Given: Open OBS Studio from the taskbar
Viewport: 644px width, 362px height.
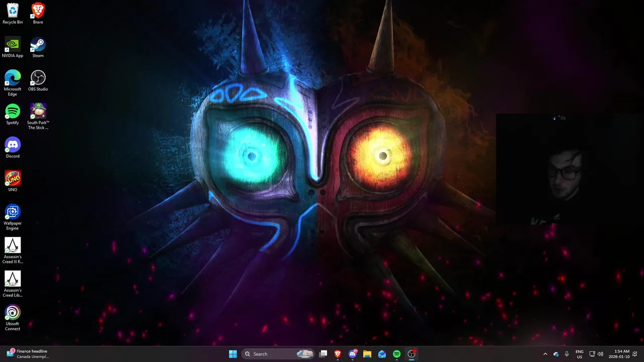Looking at the screenshot, I should point(412,354).
